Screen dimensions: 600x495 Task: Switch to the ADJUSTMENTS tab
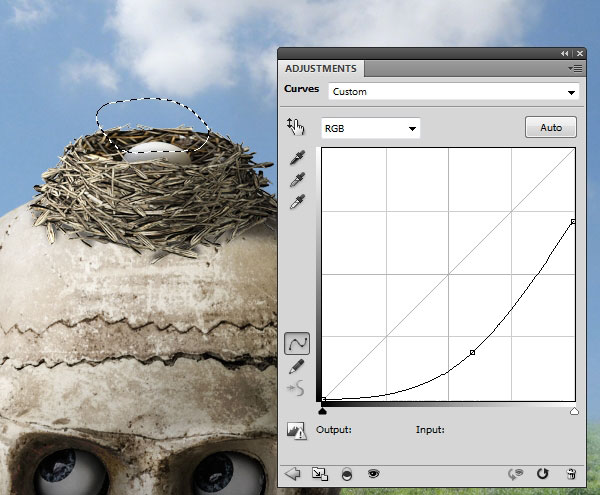coord(321,68)
